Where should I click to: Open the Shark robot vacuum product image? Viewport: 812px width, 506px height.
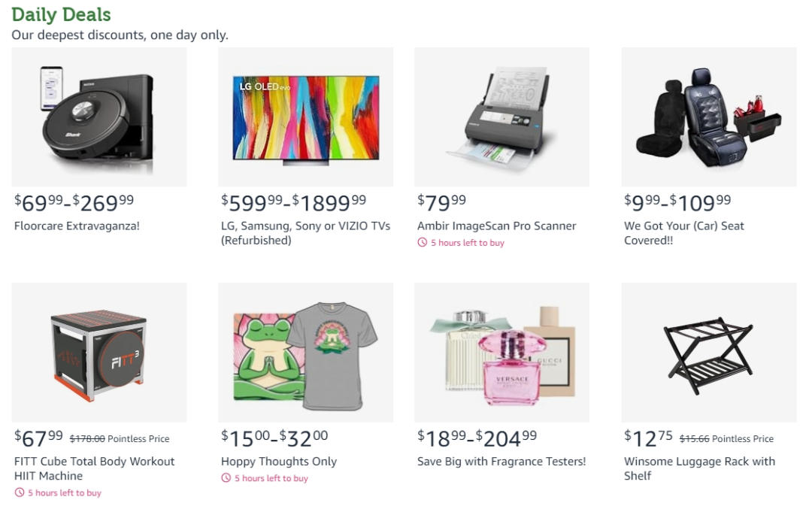(x=99, y=117)
